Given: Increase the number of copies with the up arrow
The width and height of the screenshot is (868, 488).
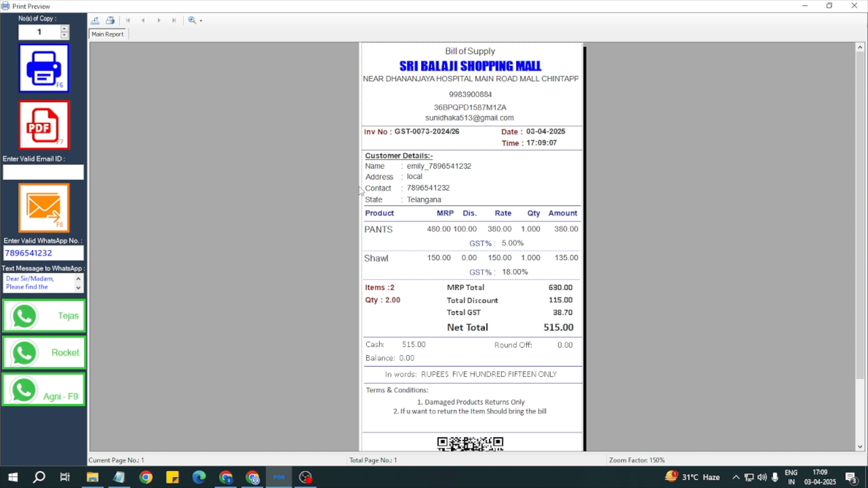Looking at the screenshot, I should coord(65,28).
